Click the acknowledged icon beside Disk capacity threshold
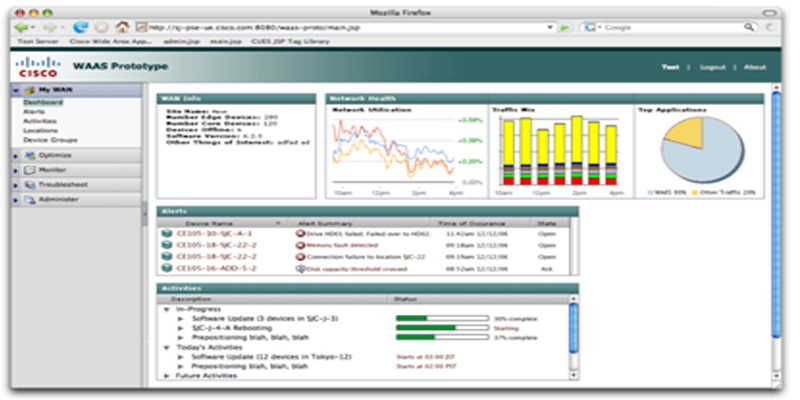 (x=300, y=268)
